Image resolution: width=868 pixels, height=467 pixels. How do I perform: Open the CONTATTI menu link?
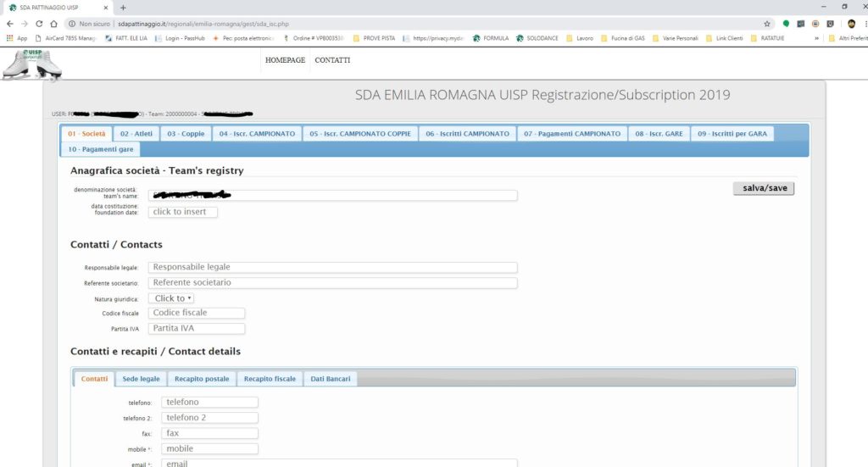pos(332,60)
